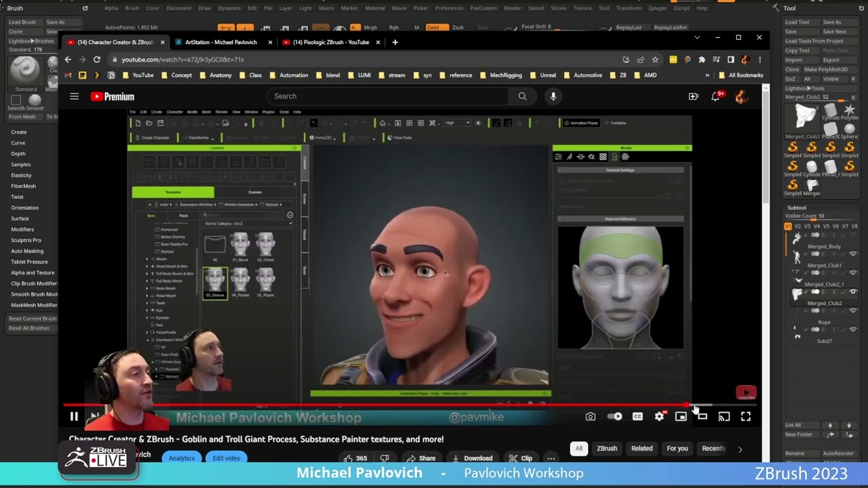Open Chrome extensions puzzle icon
Screen dimensions: 868x488
coord(702,60)
